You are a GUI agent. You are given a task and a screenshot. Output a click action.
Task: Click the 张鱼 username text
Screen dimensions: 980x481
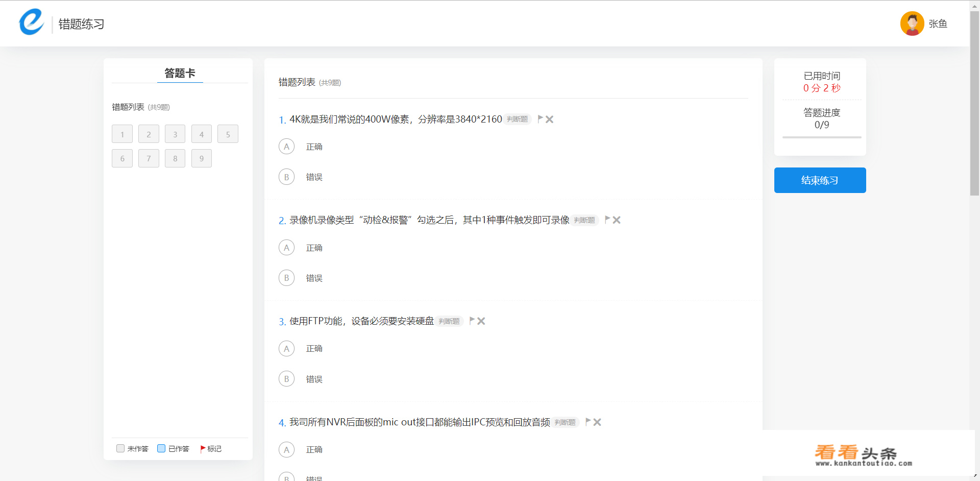click(x=938, y=23)
